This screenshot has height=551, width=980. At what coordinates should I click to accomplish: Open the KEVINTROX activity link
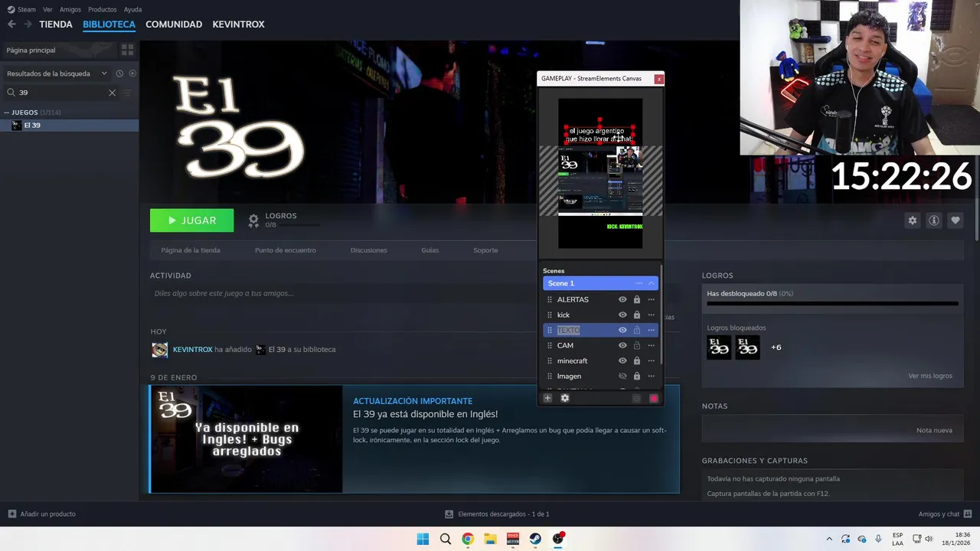pyautogui.click(x=192, y=350)
